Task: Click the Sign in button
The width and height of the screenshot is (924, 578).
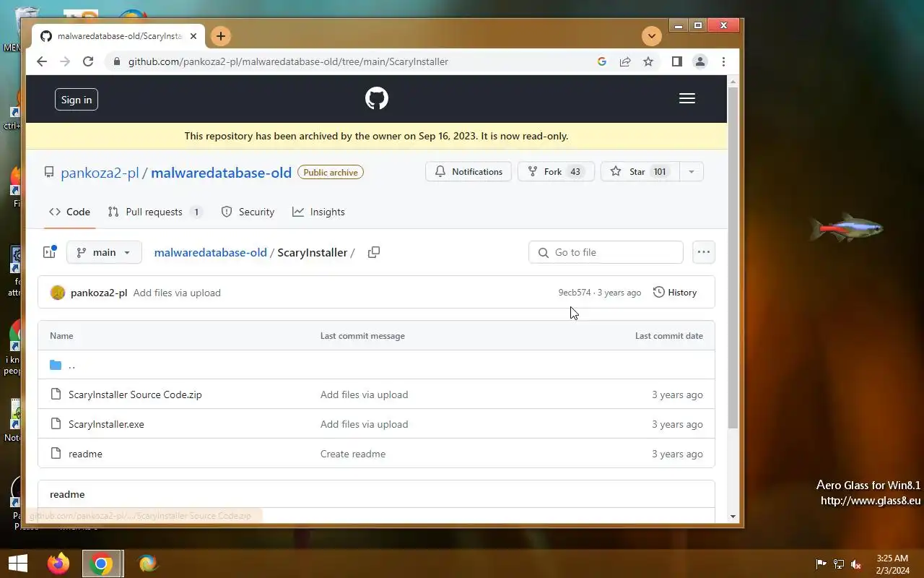Action: point(77,100)
